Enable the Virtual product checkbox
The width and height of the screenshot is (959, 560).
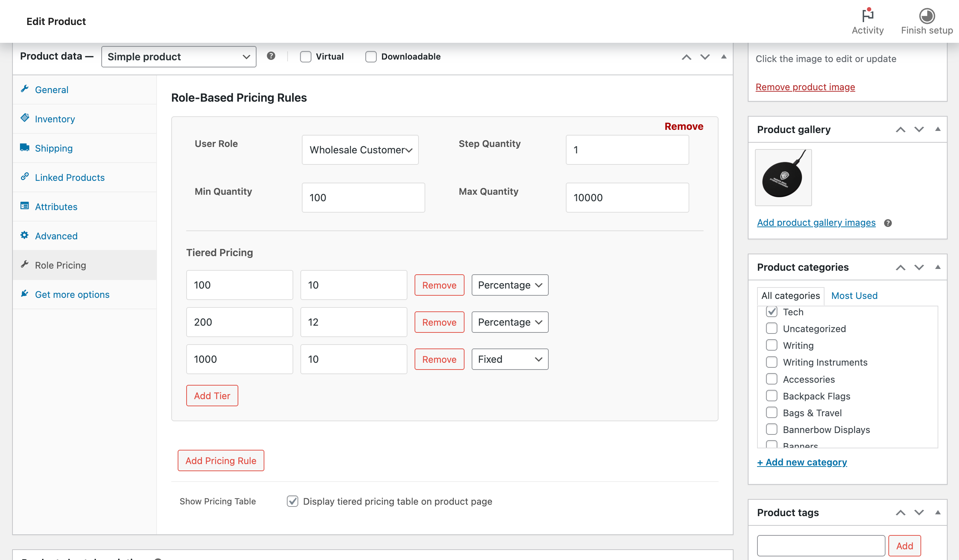(305, 56)
